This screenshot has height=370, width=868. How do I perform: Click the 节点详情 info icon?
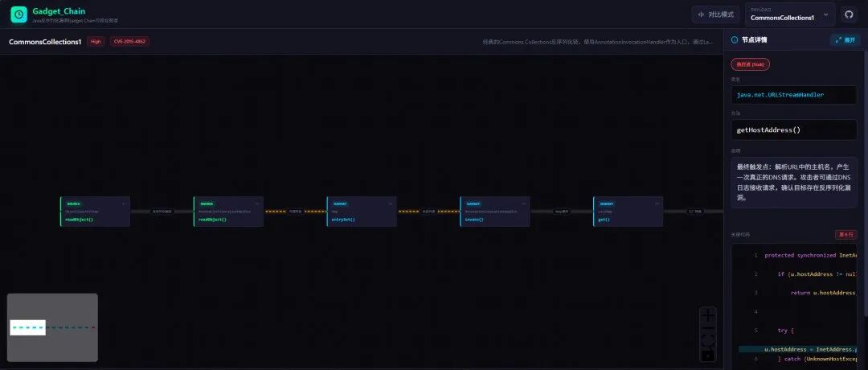tap(735, 40)
